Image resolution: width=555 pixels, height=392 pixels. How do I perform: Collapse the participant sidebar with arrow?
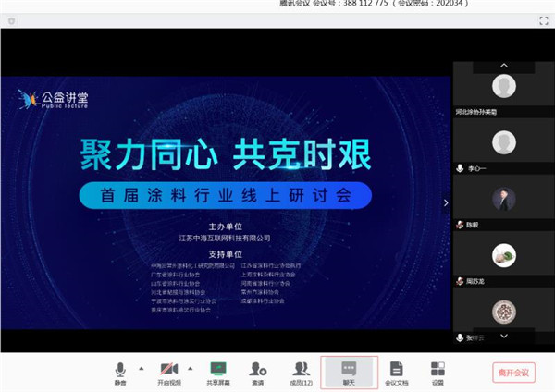445,202
